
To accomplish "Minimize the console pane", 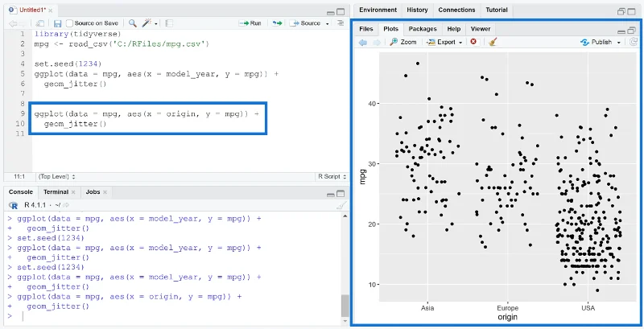I will point(331,194).
